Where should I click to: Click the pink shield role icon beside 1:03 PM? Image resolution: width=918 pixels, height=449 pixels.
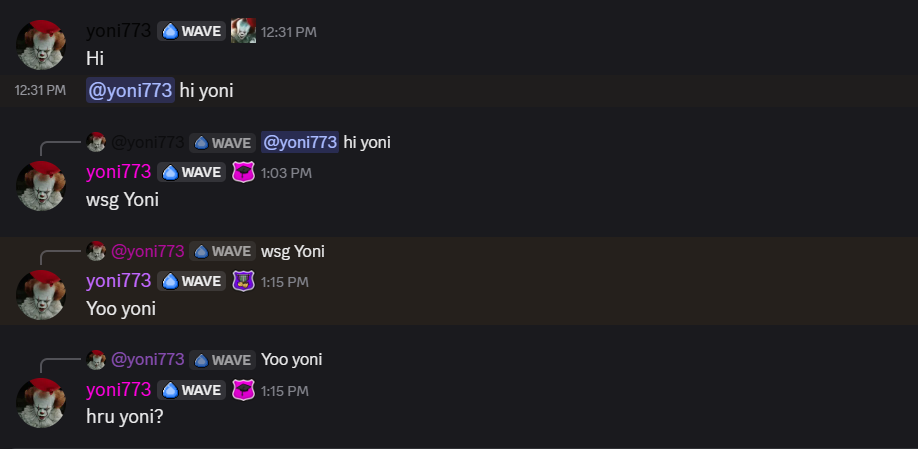(x=243, y=173)
